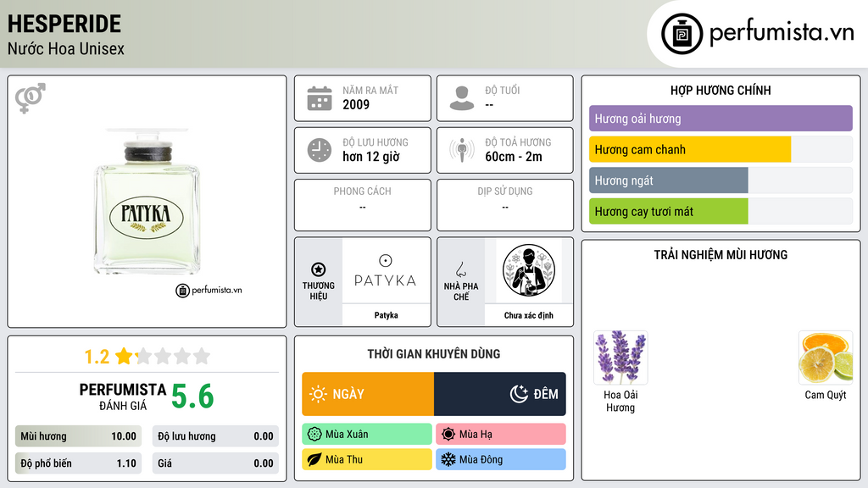This screenshot has width=868, height=488.
Task: Click the Phong cách card
Action: pos(363,205)
